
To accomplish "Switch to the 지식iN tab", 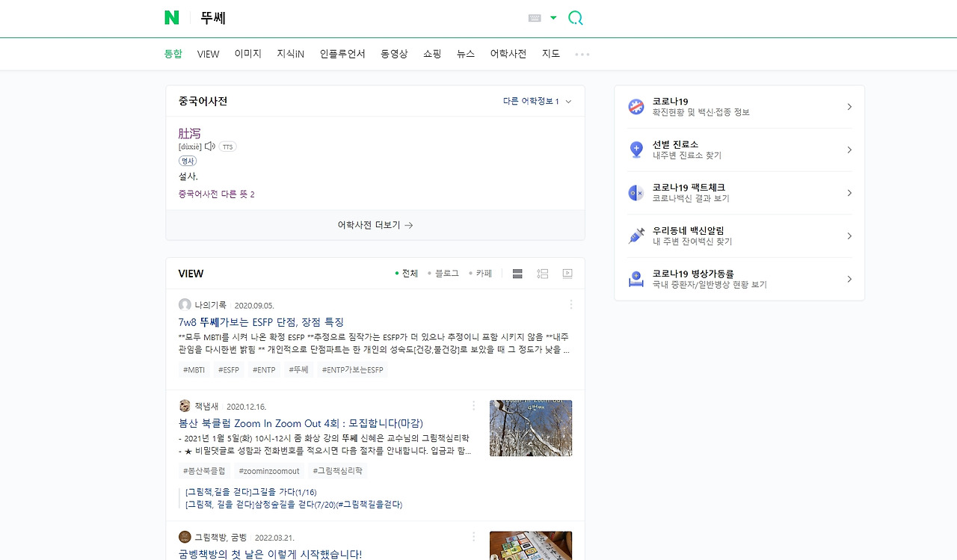I will click(x=291, y=54).
